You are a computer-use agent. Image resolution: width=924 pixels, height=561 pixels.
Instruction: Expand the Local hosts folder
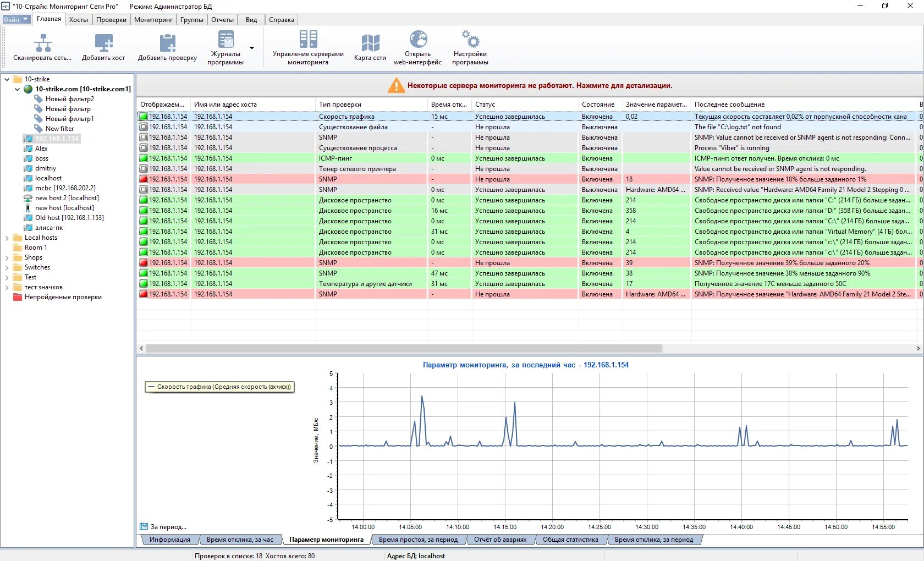coord(7,238)
